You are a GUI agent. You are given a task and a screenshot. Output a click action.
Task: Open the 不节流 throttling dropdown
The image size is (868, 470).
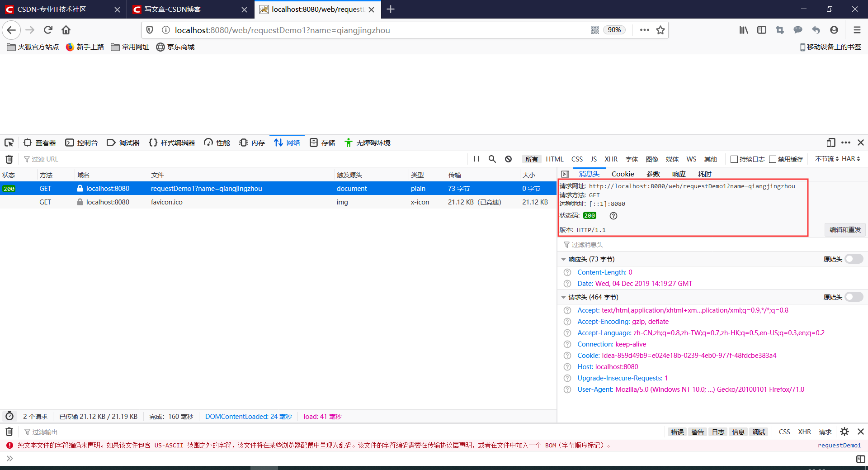point(827,159)
